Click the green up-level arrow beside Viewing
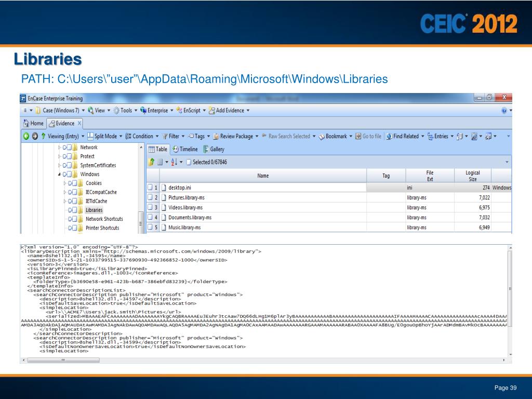Screen dimensions: 532x399 pos(44,136)
